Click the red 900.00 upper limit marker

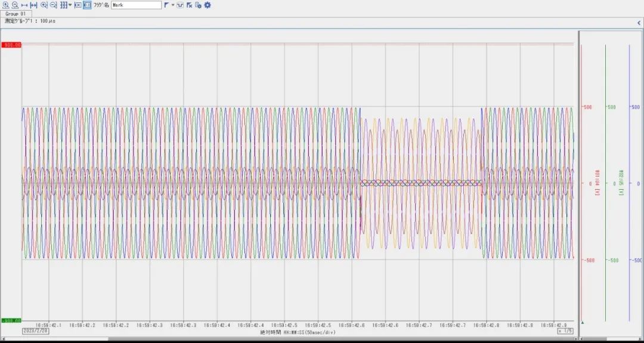pos(11,45)
